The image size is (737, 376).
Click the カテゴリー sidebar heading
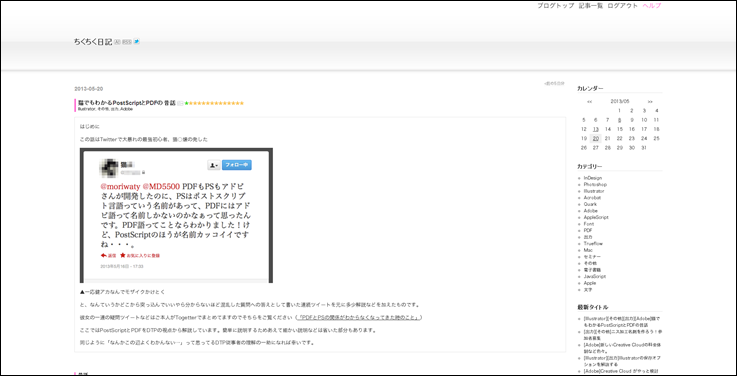tap(589, 167)
